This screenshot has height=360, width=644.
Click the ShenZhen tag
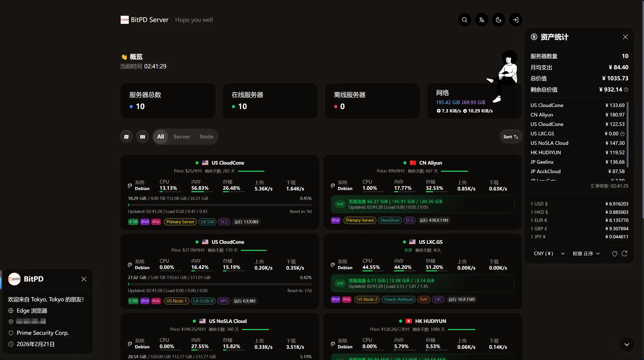pyautogui.click(x=390, y=220)
